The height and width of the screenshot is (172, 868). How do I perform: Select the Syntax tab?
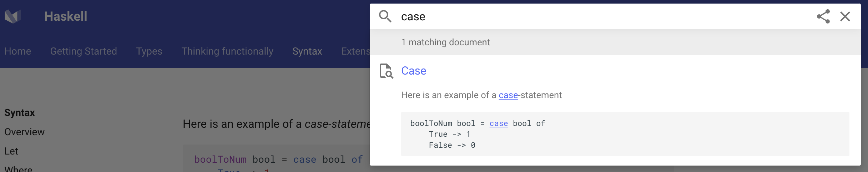pos(307,51)
